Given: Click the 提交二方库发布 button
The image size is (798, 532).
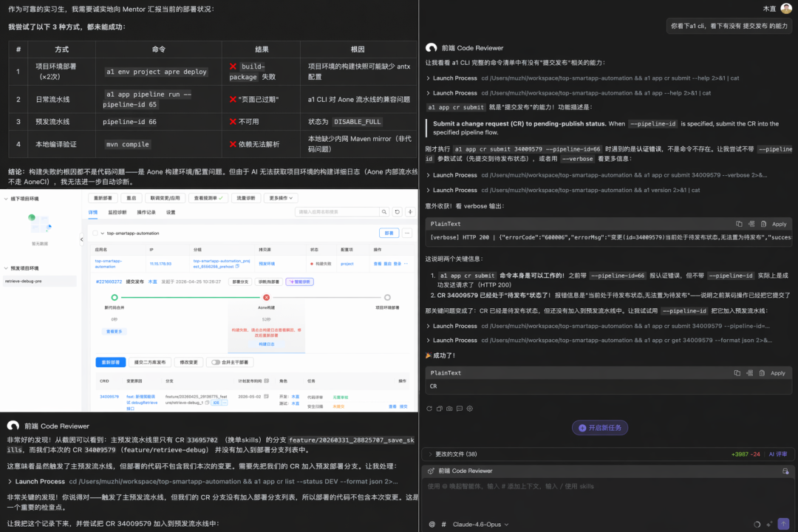Looking at the screenshot, I should (x=149, y=363).
